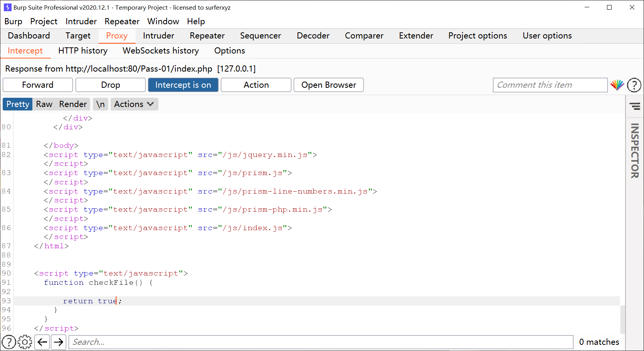Open the HTTP history sub-tab
This screenshot has width=644, height=351.
83,51
